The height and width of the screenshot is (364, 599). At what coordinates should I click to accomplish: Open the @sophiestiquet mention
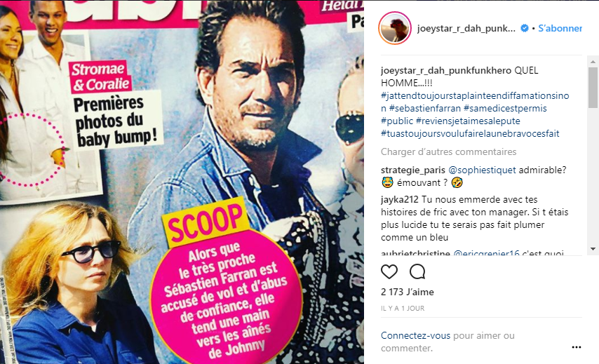482,170
